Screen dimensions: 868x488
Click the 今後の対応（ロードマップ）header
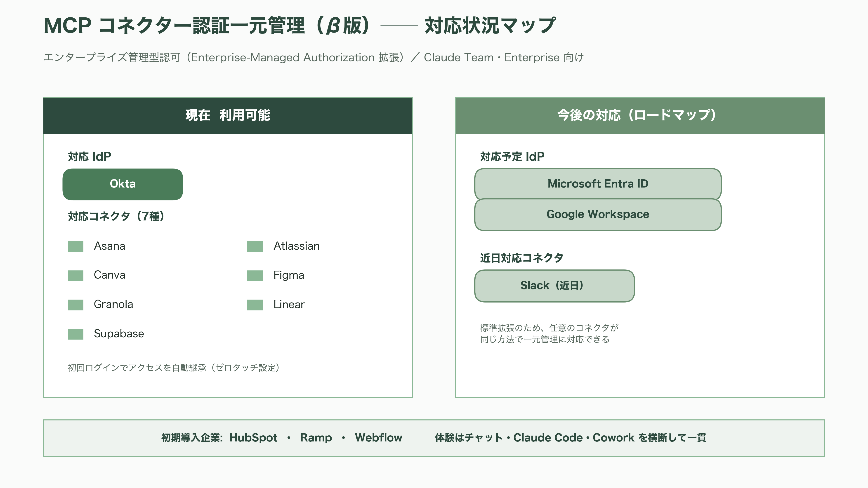[640, 115]
